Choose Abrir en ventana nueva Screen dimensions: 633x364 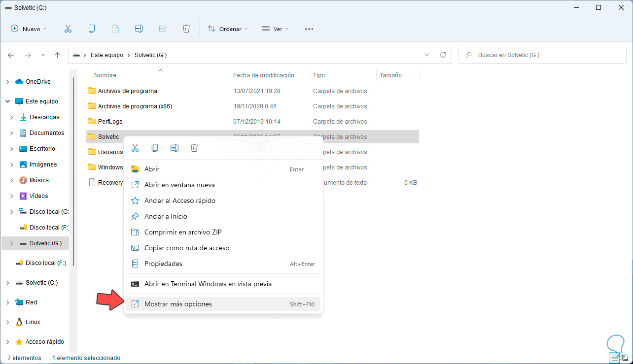pos(223,185)
